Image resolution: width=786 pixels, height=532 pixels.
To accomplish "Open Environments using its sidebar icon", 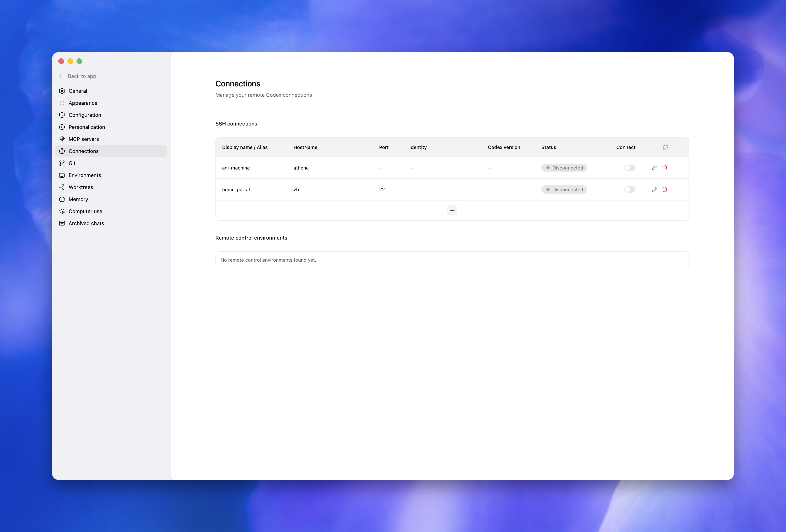I will pyautogui.click(x=62, y=175).
